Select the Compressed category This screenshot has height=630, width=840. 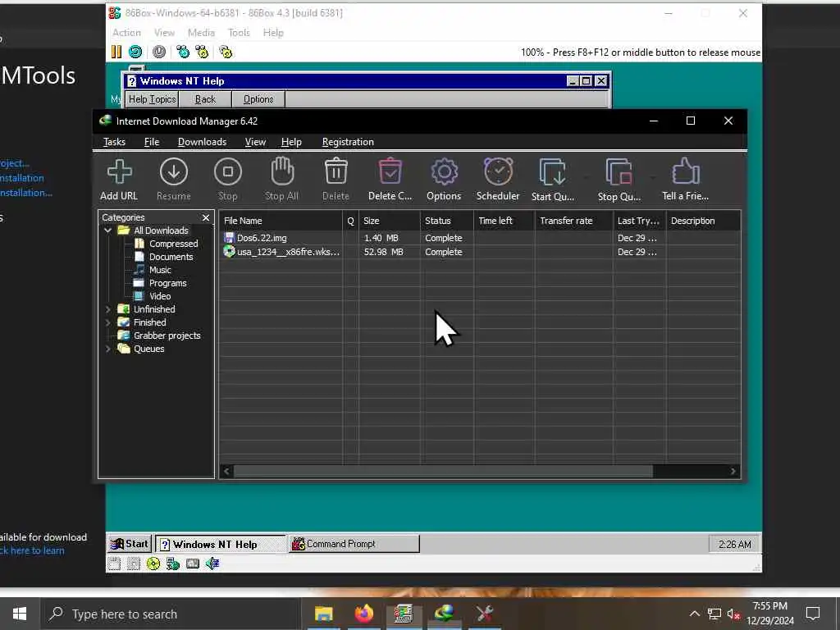[x=173, y=244]
